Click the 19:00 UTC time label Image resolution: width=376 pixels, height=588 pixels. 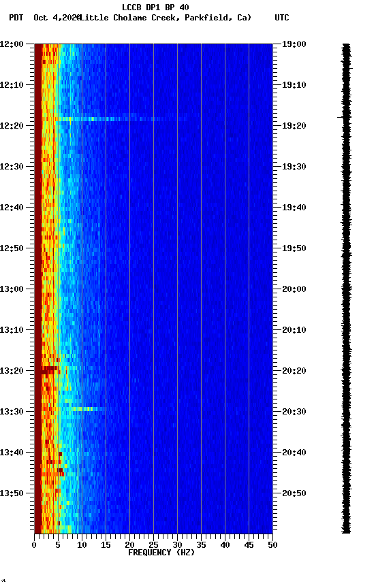click(294, 44)
